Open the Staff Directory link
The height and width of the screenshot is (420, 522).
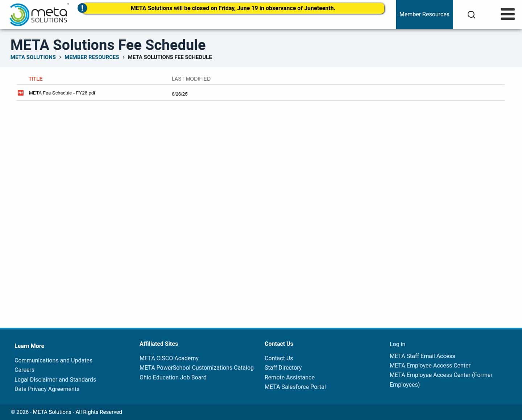283,368
